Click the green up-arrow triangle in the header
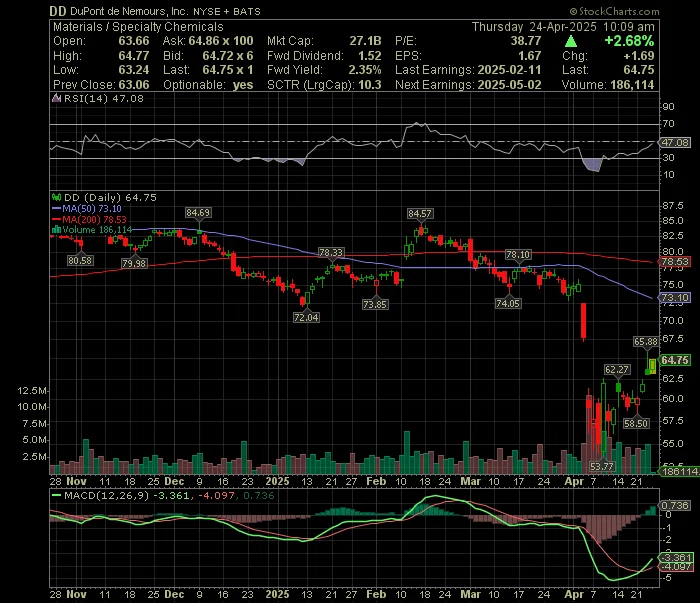 pos(571,41)
